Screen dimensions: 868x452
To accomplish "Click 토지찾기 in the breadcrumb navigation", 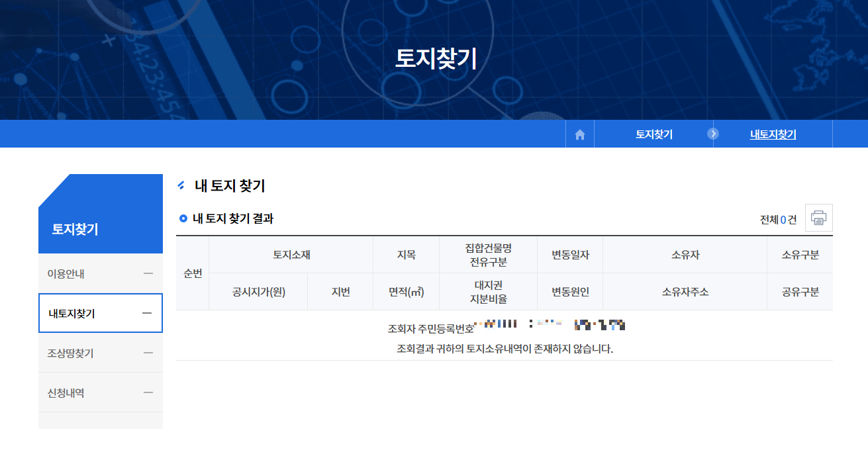I will [654, 134].
